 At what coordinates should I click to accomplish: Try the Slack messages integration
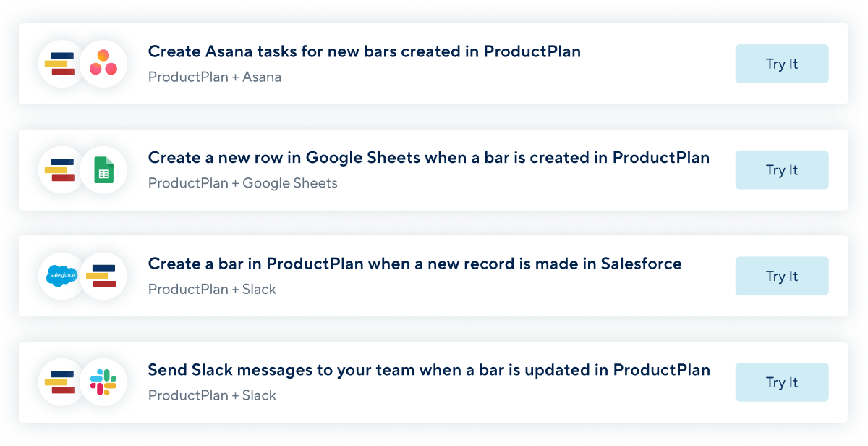782,382
